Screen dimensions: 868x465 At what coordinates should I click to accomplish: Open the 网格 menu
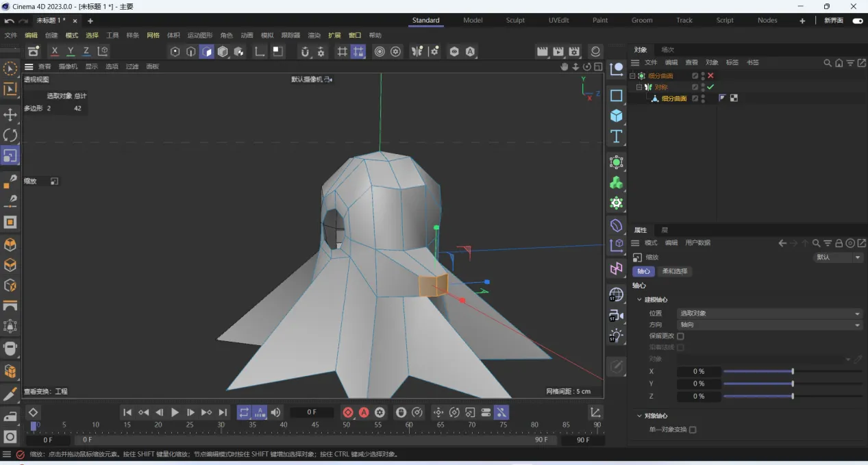(153, 36)
